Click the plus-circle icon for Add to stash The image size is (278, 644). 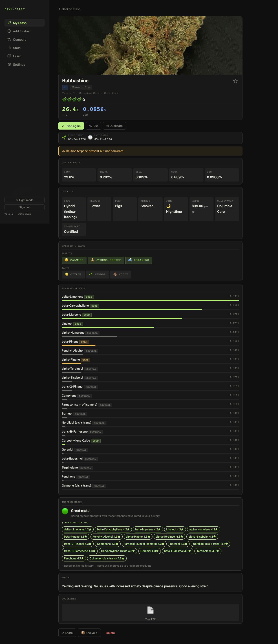pos(9,31)
